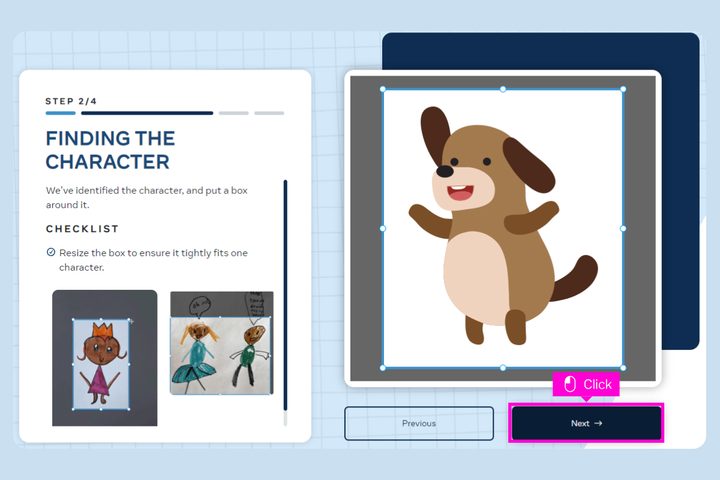Click the "FINDING THE CHARACTER" heading

pyautogui.click(x=110, y=150)
